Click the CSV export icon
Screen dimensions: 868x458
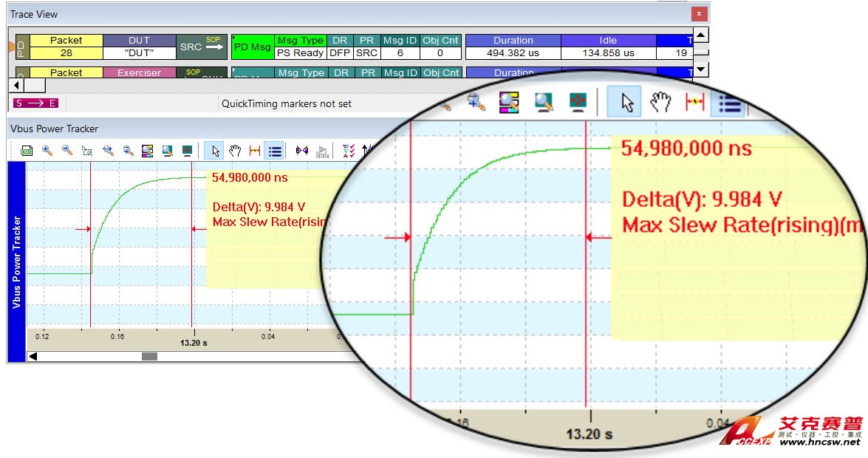click(27, 151)
